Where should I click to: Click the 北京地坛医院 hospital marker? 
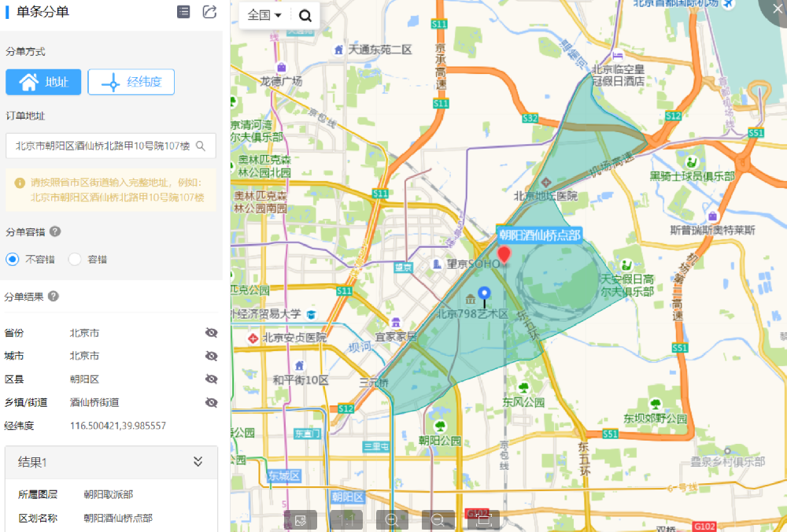click(x=545, y=182)
